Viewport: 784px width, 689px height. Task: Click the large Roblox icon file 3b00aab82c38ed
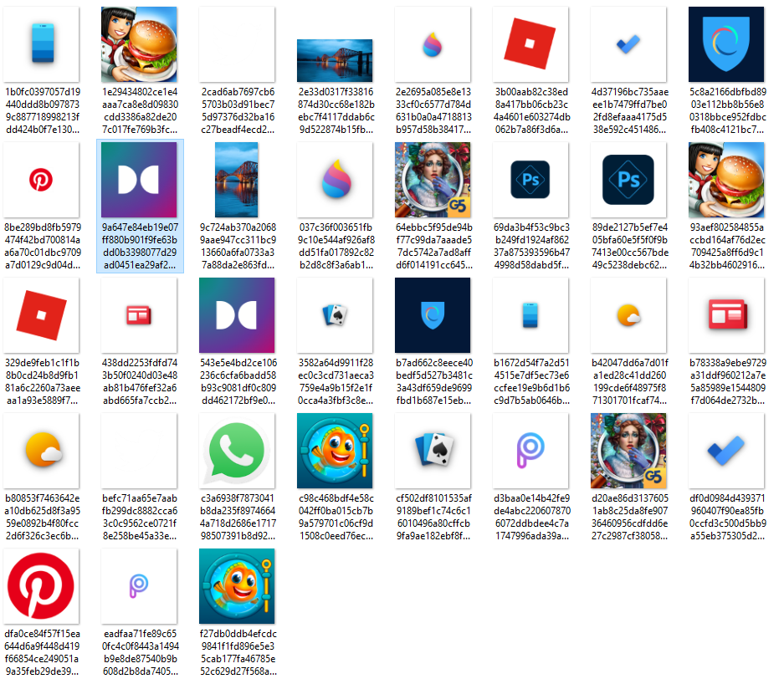[530, 44]
